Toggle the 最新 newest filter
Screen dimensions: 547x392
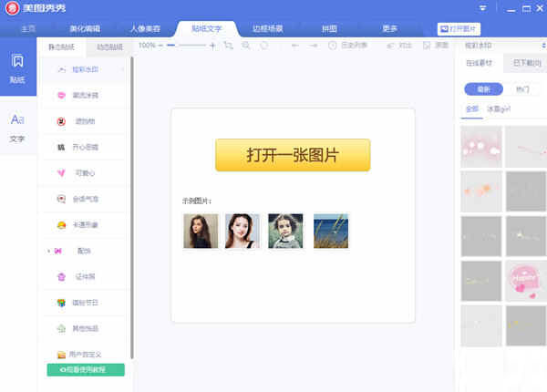tap(483, 89)
